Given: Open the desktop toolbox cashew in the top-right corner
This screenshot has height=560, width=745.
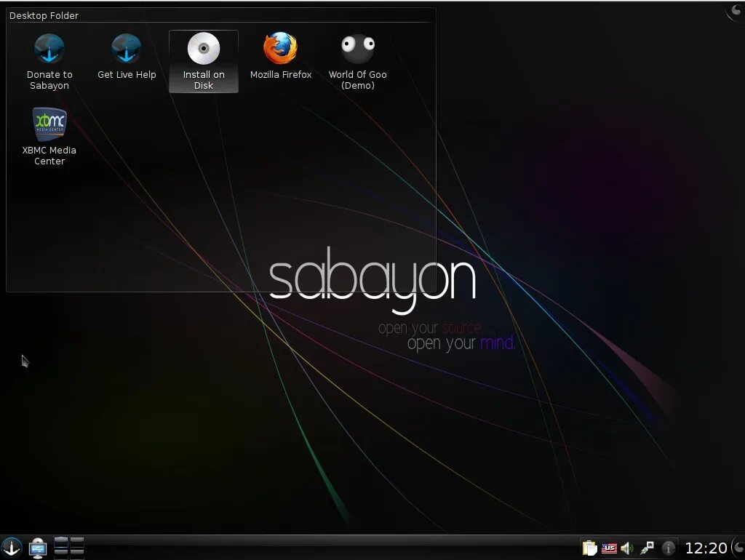Looking at the screenshot, I should pyautogui.click(x=736, y=10).
